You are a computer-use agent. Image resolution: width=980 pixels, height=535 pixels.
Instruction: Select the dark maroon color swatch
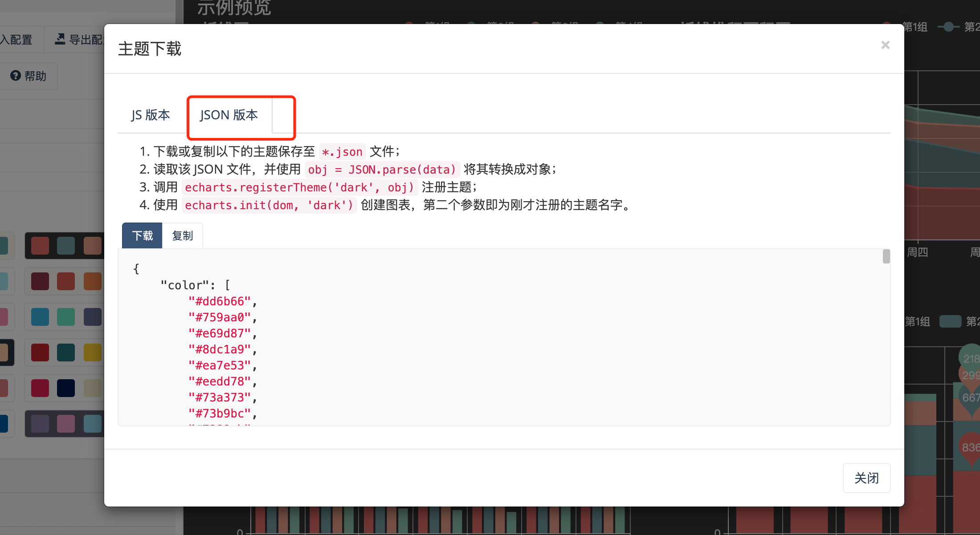pyautogui.click(x=40, y=281)
